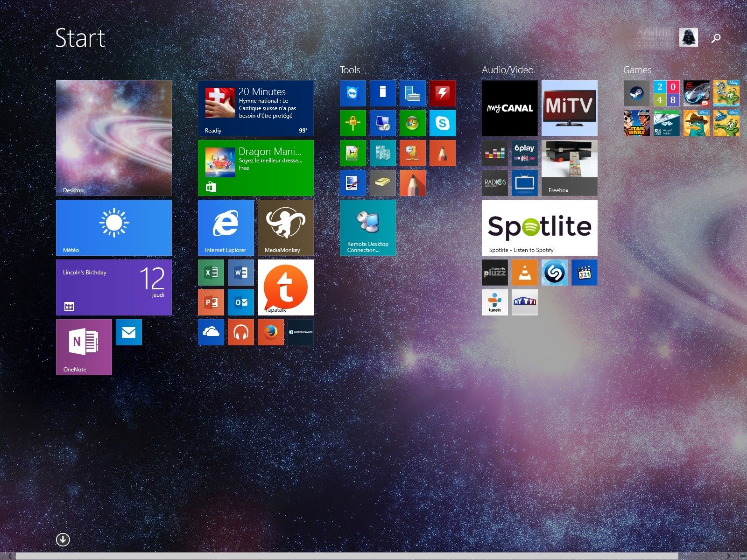
Task: Launch the Notepad++ tile
Action: pos(353,153)
